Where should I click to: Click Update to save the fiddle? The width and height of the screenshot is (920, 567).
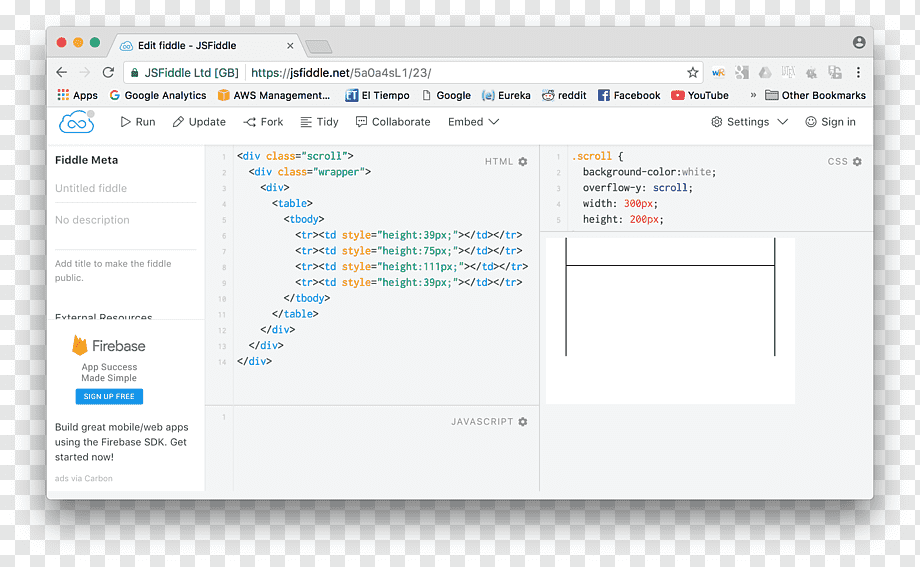click(199, 122)
